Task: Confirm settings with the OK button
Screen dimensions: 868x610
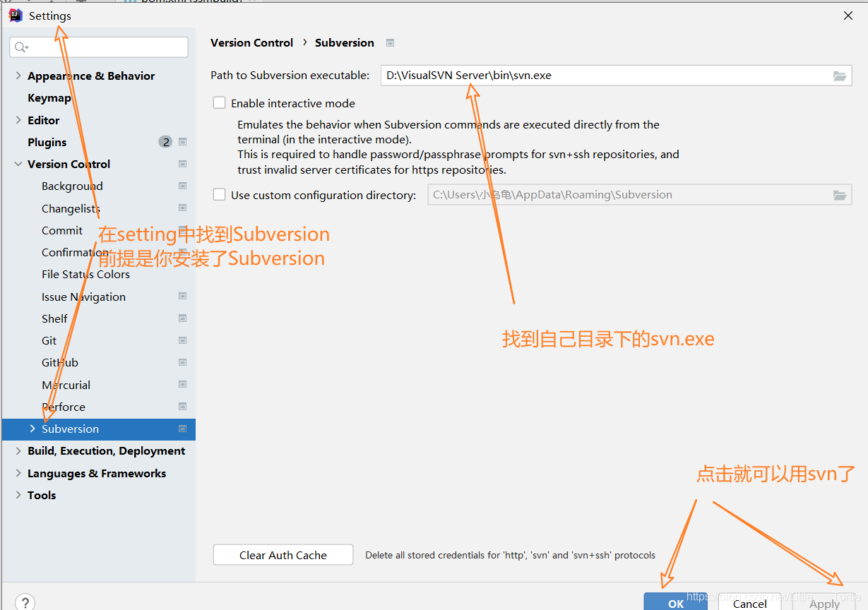Action: click(x=676, y=602)
